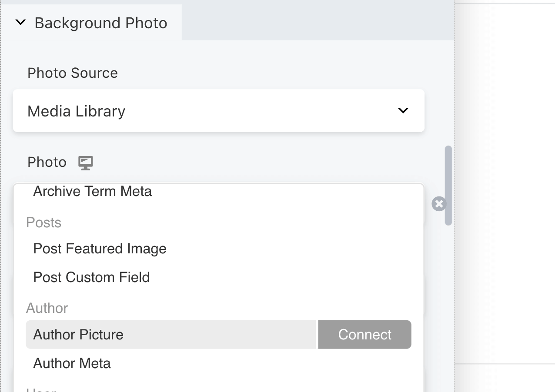The height and width of the screenshot is (392, 555).
Task: Choose the Post Custom Field option
Action: click(x=91, y=277)
